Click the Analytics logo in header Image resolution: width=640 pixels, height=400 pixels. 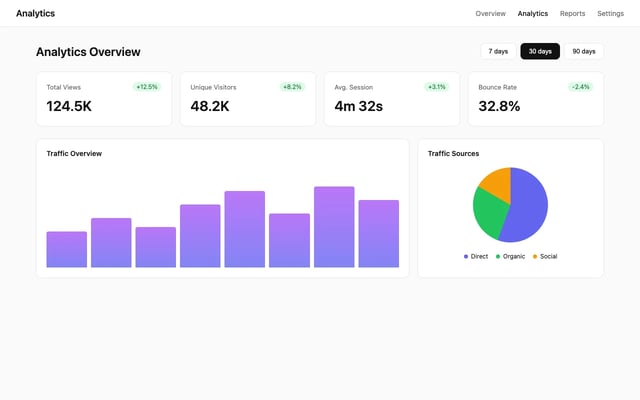click(36, 13)
